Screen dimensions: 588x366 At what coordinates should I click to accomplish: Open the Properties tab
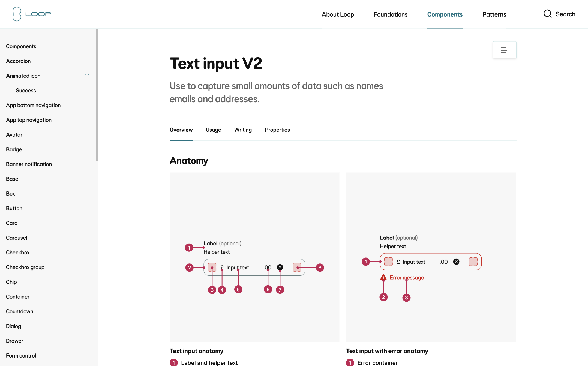tap(277, 130)
